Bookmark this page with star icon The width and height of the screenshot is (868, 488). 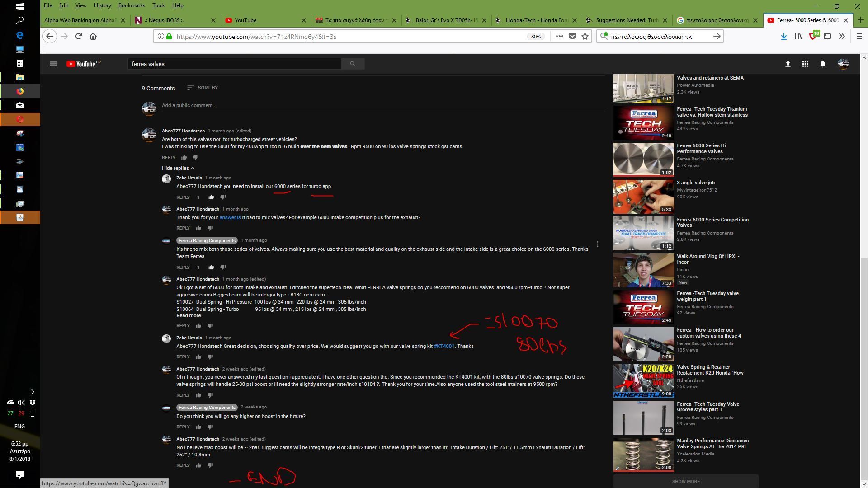[585, 37]
